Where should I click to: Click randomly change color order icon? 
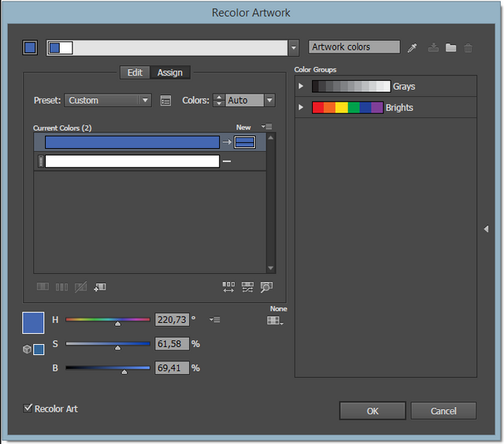pos(228,287)
